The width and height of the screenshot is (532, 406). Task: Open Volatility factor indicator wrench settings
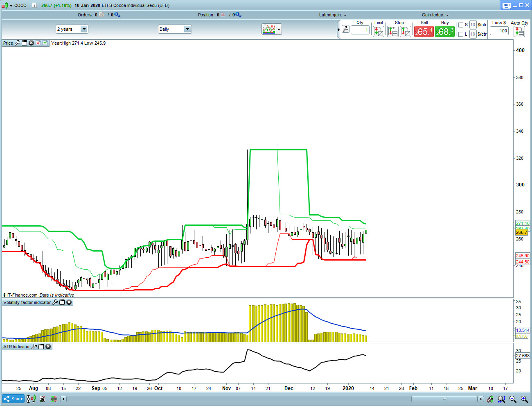pyautogui.click(x=55, y=302)
